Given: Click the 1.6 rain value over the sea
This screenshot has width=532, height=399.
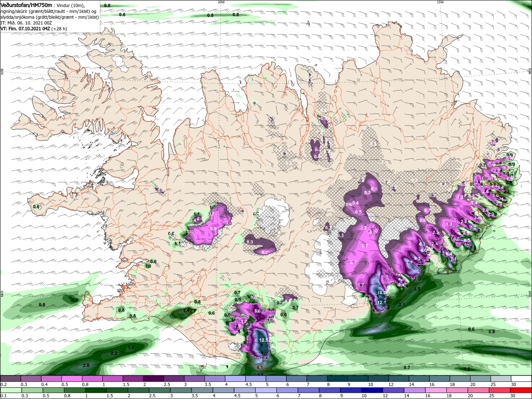Looking at the screenshot, I should click(131, 347).
